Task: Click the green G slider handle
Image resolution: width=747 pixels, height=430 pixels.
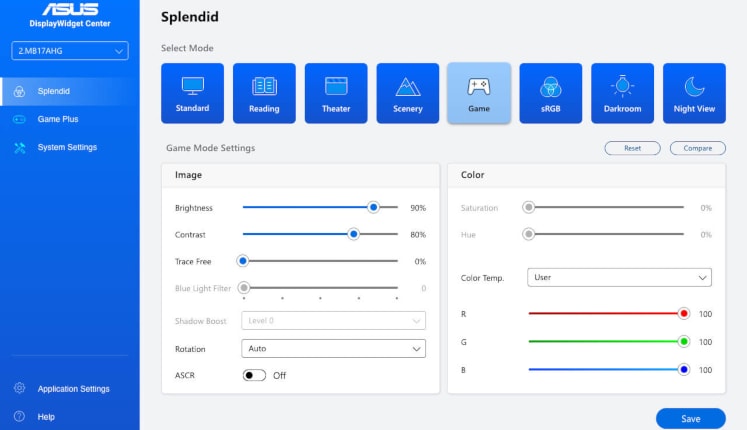Action: pyautogui.click(x=684, y=341)
